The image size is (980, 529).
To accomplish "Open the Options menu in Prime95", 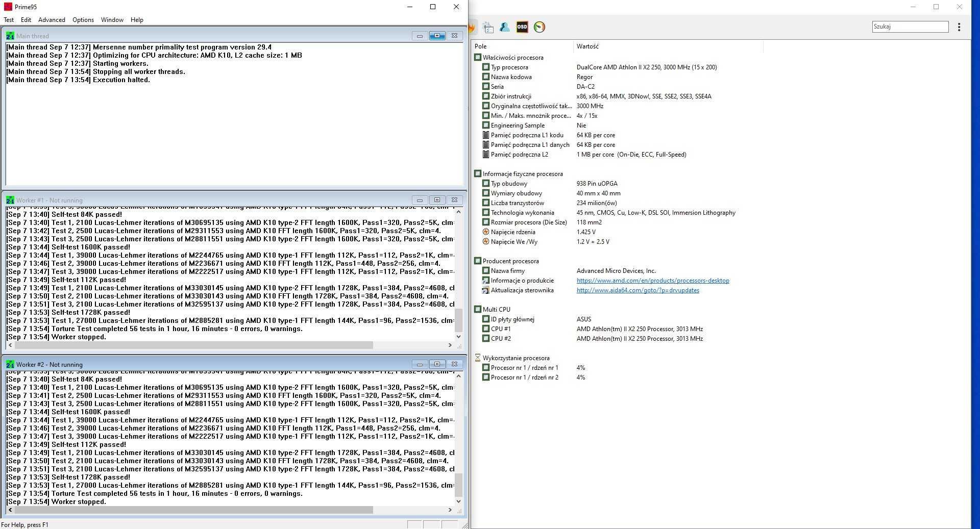I will point(83,20).
